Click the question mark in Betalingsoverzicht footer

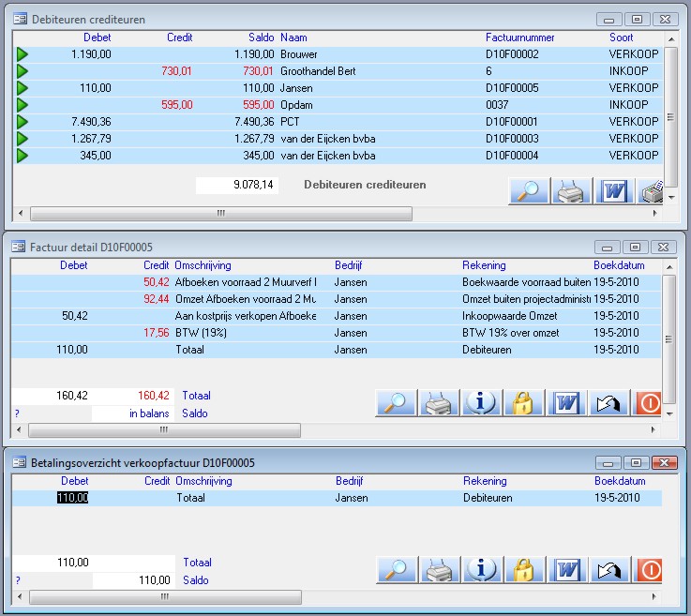(17, 580)
